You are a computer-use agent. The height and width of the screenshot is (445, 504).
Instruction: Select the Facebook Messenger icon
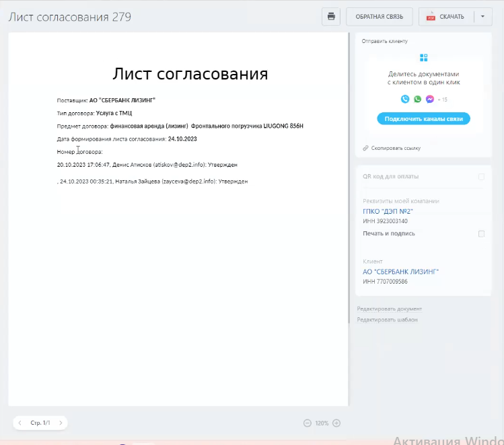(430, 99)
